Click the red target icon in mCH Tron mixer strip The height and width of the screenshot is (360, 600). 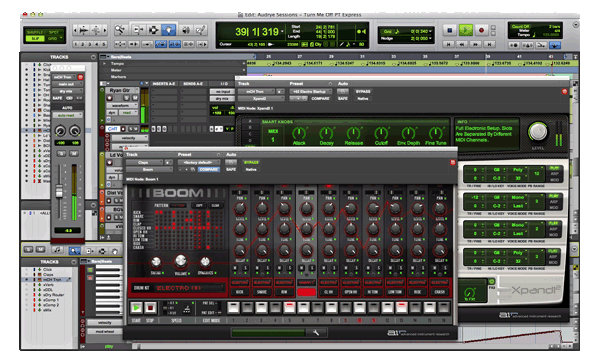point(80,77)
